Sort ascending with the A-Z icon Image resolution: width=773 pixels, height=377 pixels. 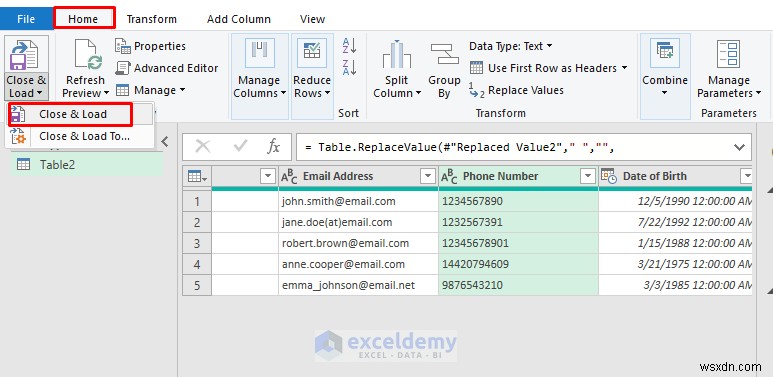tap(349, 45)
